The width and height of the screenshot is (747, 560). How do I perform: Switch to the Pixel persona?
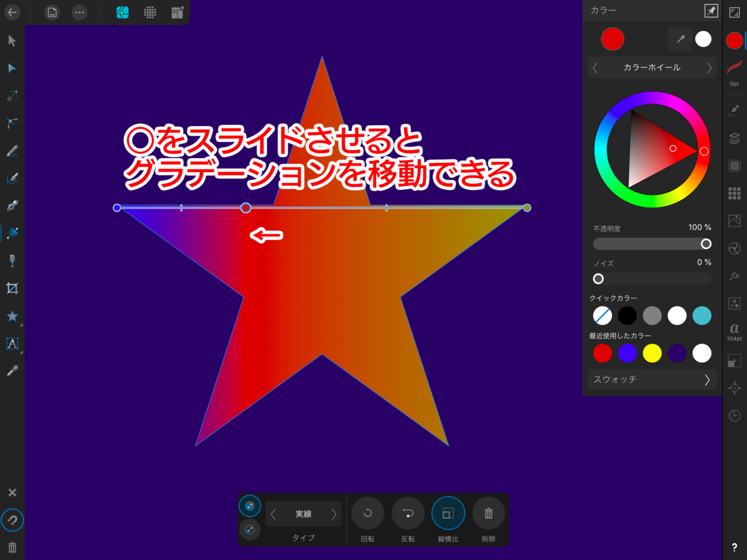[x=149, y=12]
